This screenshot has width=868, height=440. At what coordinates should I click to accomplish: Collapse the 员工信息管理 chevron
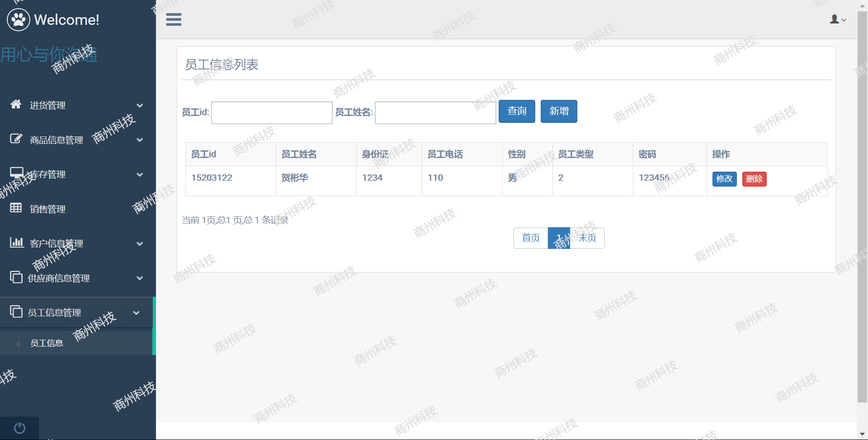(x=136, y=313)
